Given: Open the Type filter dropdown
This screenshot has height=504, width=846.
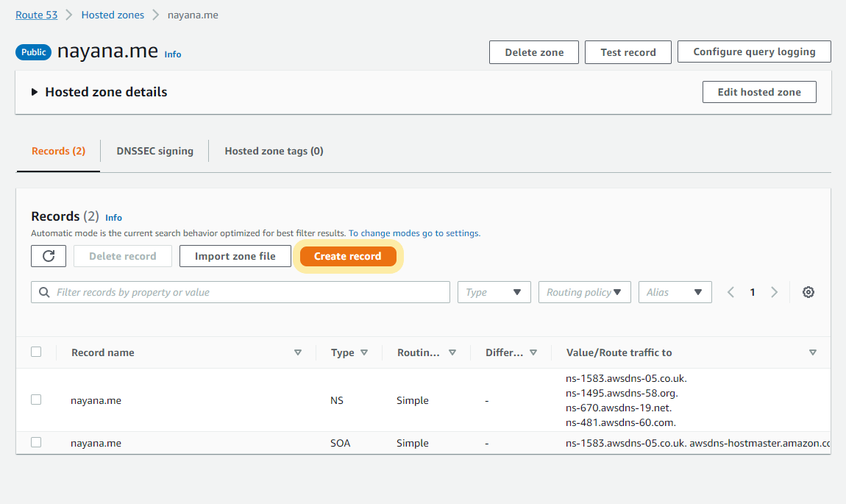Looking at the screenshot, I should pos(494,292).
